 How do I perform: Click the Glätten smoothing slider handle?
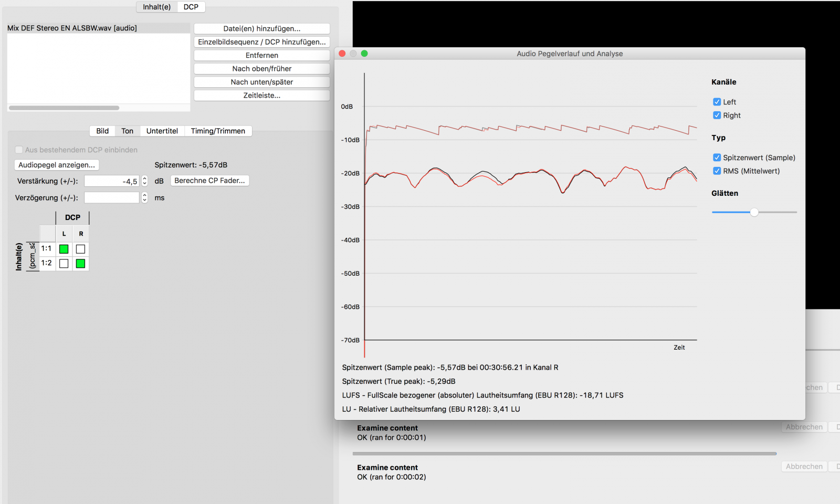(x=754, y=212)
